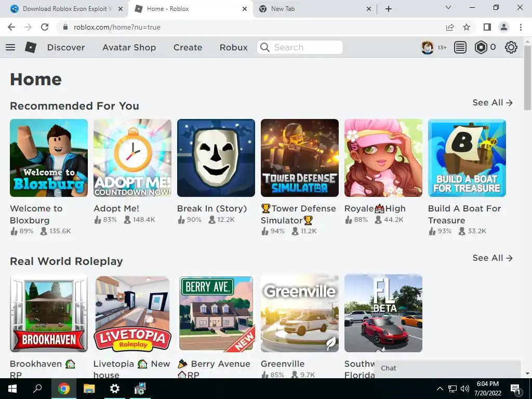Open the Avatar Shop page
The height and width of the screenshot is (399, 532).
click(x=129, y=47)
